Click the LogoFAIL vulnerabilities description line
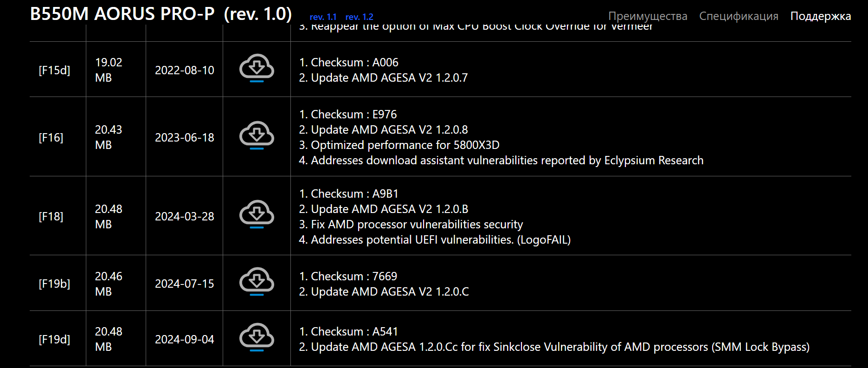The height and width of the screenshot is (368, 868). click(435, 239)
